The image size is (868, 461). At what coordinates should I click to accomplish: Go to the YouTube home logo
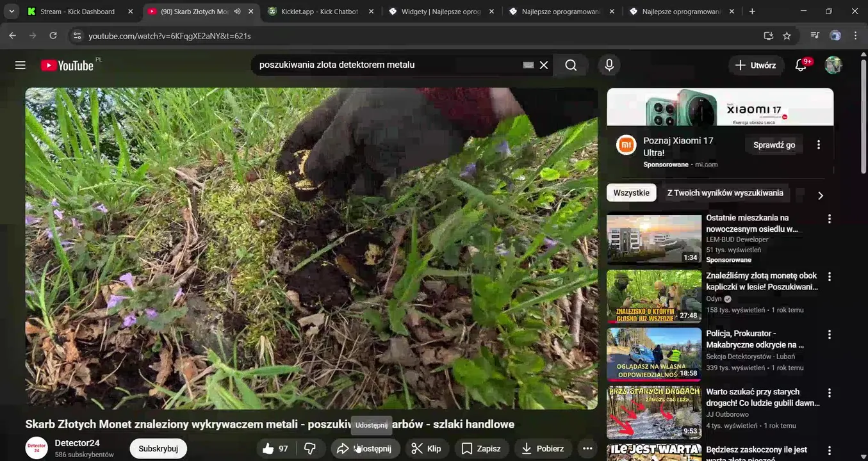[x=67, y=65]
